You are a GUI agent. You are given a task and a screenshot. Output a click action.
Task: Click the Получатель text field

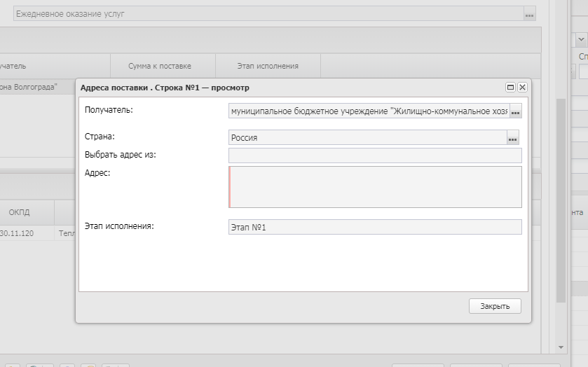click(x=369, y=112)
